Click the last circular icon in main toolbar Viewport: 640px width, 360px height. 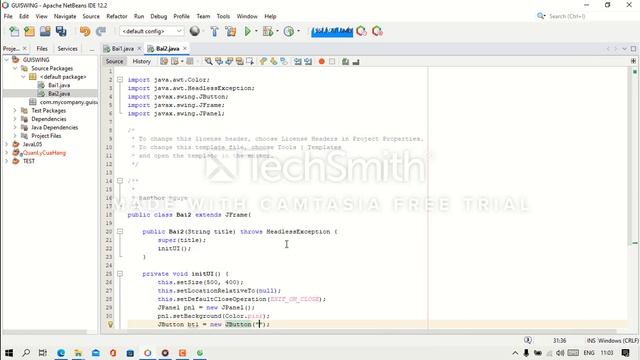(x=377, y=31)
